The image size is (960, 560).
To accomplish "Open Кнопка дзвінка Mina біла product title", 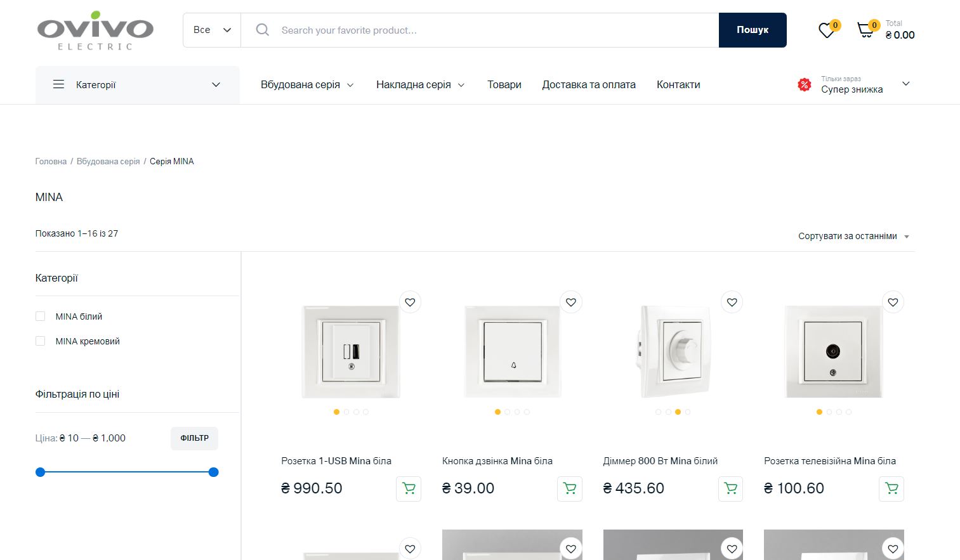I will click(x=497, y=461).
